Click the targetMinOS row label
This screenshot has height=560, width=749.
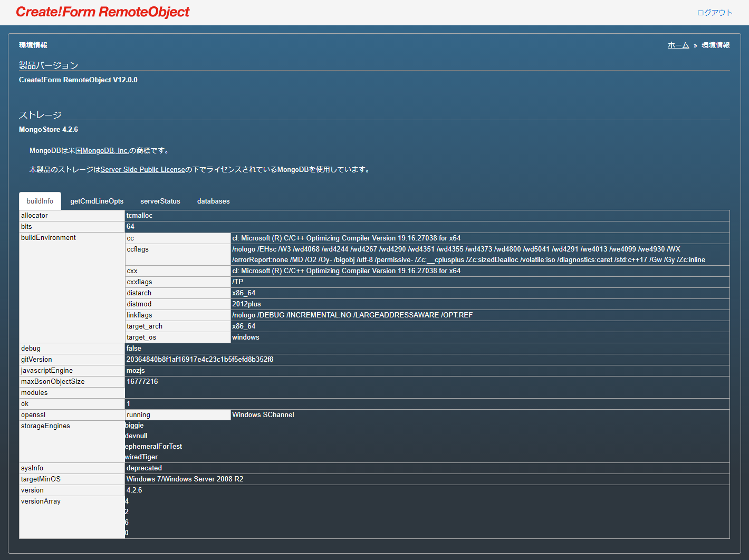pos(72,479)
